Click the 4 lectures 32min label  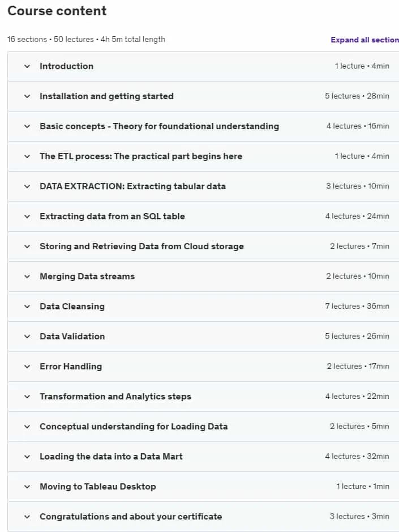pos(357,456)
